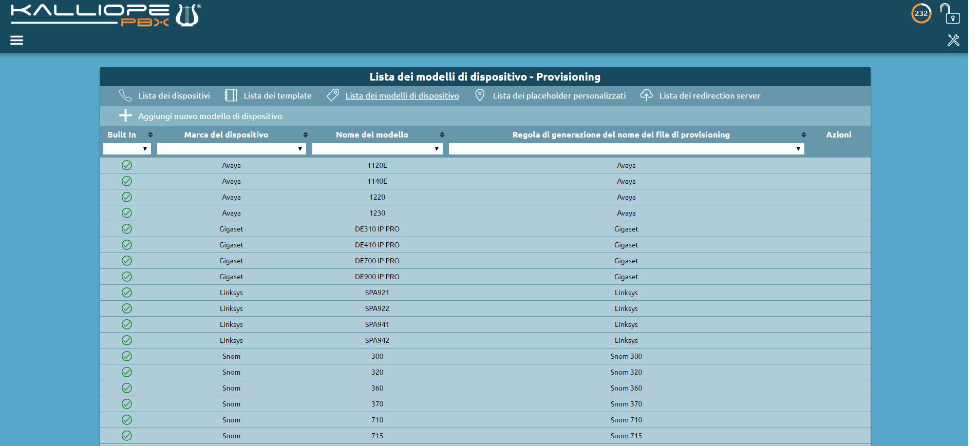Open the Marca del dispositivo filter dropdown

pos(232,149)
